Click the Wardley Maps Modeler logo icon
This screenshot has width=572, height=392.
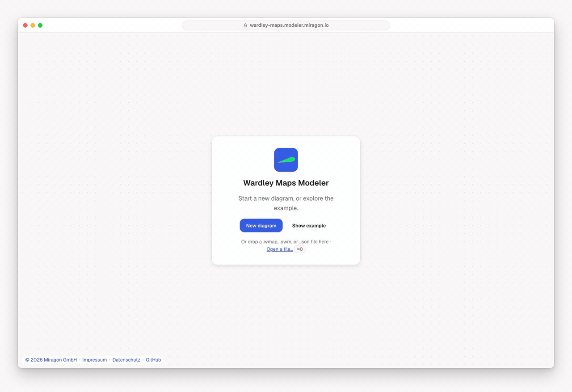(286, 160)
